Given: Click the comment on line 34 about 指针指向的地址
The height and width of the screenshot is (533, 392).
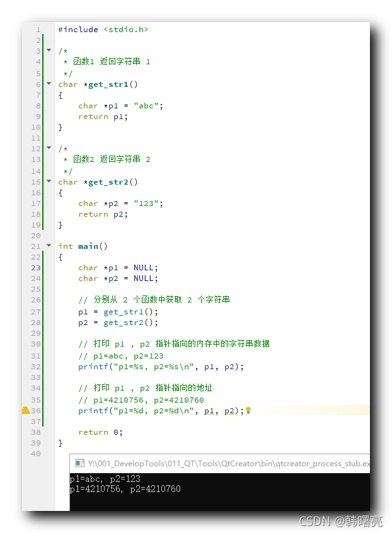Looking at the screenshot, I should (145, 388).
